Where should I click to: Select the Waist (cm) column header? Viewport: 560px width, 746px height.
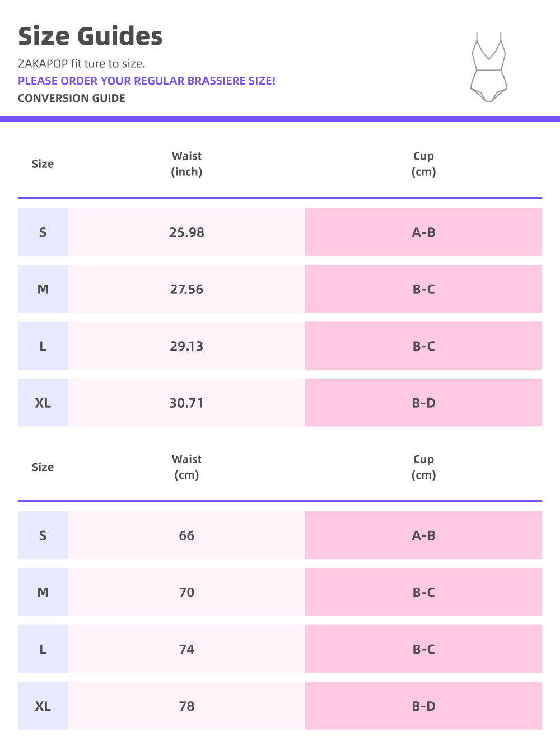(186, 467)
